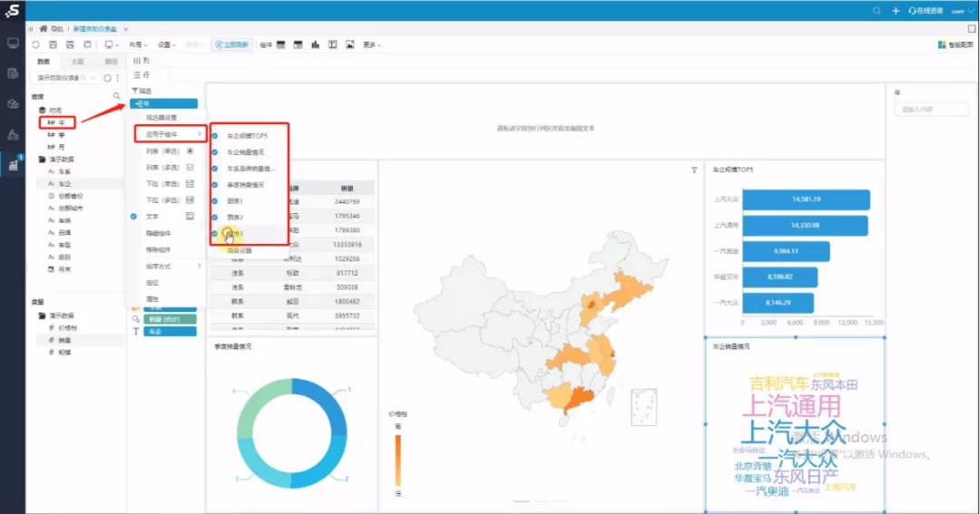The width and height of the screenshot is (980, 514).
Task: Open the 更多 more dropdown
Action: 371,45
